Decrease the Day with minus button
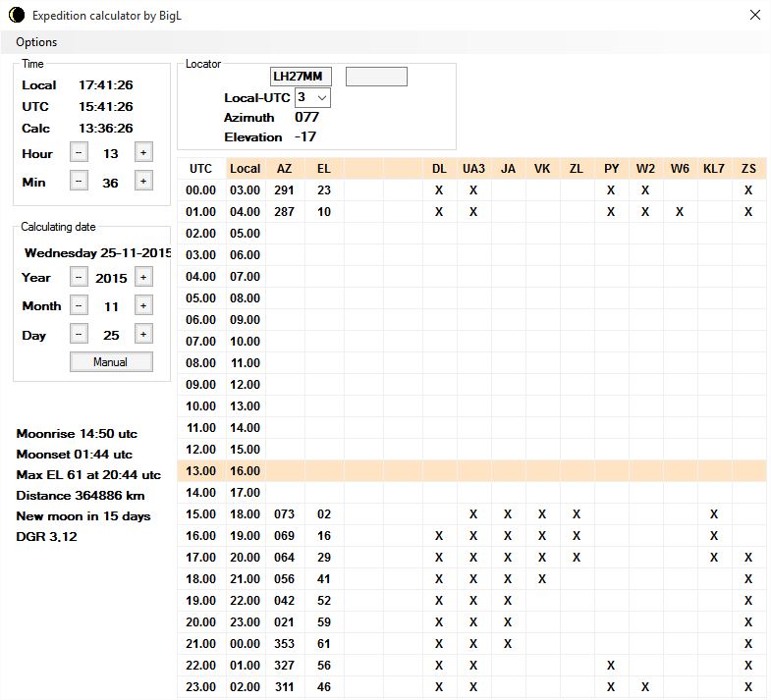The width and height of the screenshot is (771, 700). coord(80,334)
